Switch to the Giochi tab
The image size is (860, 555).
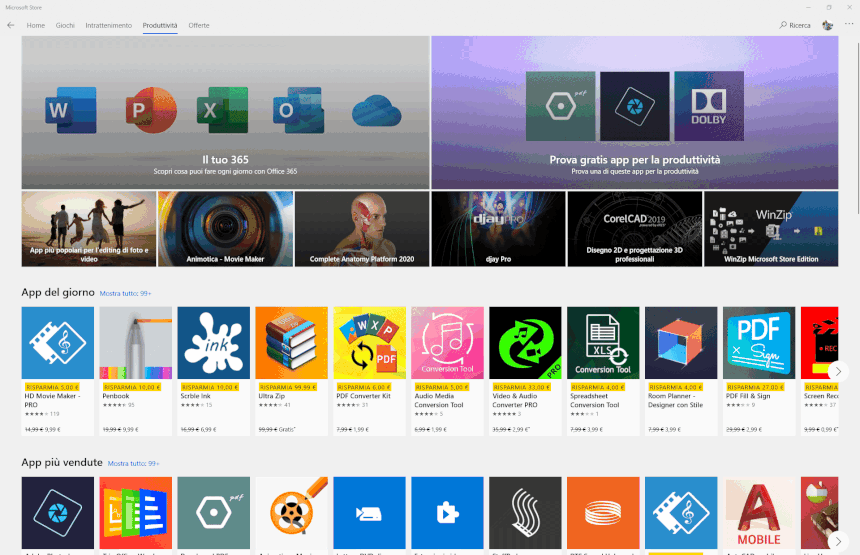(x=65, y=25)
